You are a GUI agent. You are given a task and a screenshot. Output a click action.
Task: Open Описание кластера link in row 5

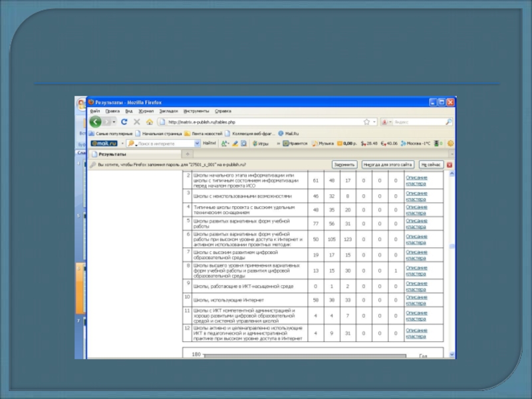tap(416, 223)
